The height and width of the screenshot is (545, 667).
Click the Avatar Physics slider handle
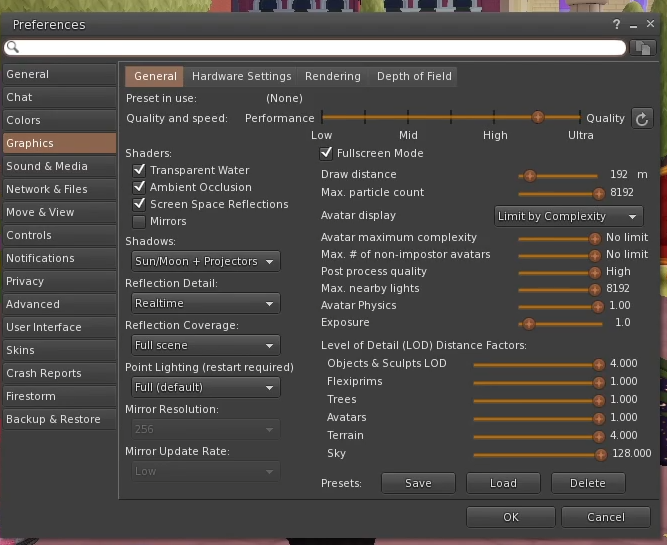pos(598,306)
